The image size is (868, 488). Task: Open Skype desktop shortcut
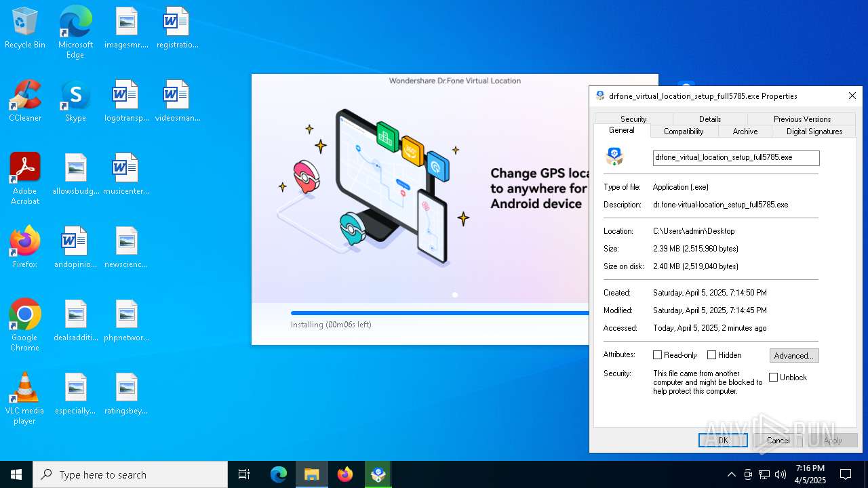[75, 101]
